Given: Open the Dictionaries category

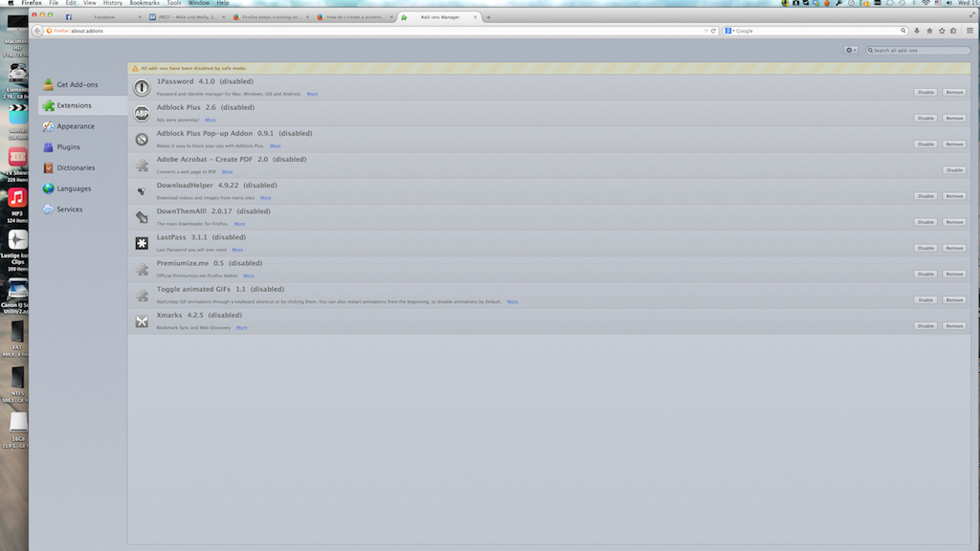Looking at the screenshot, I should coord(82,167).
